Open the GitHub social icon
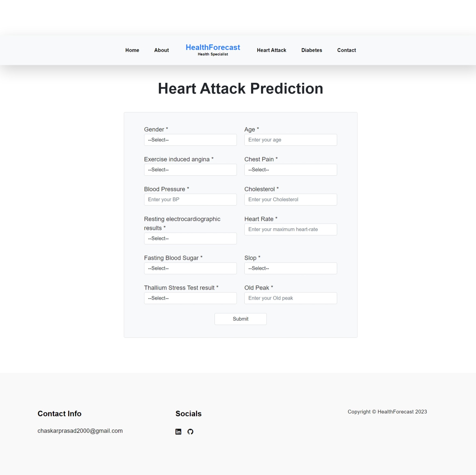 point(190,432)
